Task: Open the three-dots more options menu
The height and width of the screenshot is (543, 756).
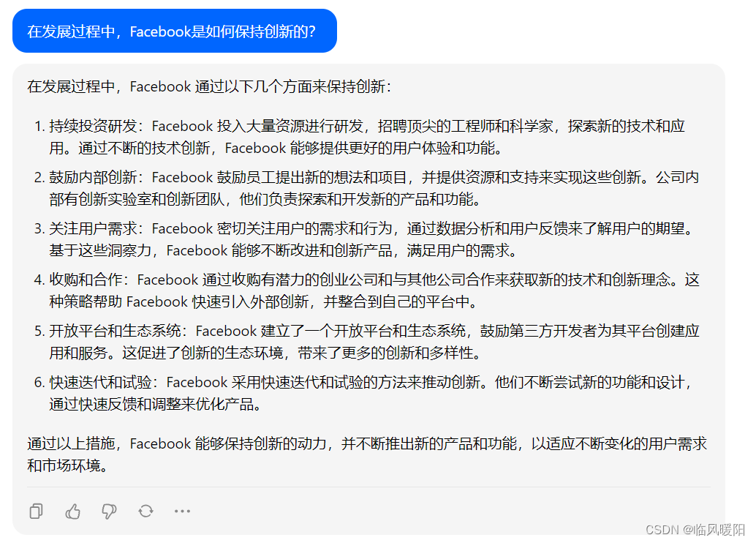Action: (182, 511)
